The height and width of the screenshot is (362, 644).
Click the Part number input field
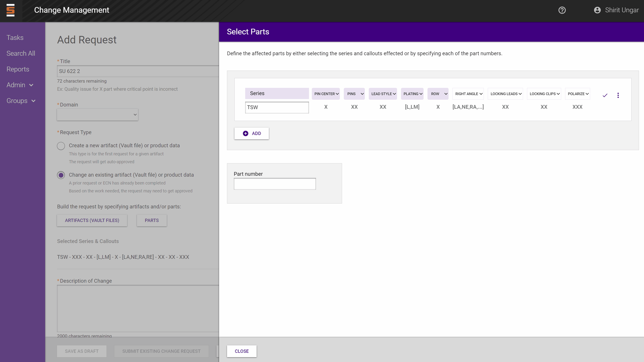[x=275, y=184]
